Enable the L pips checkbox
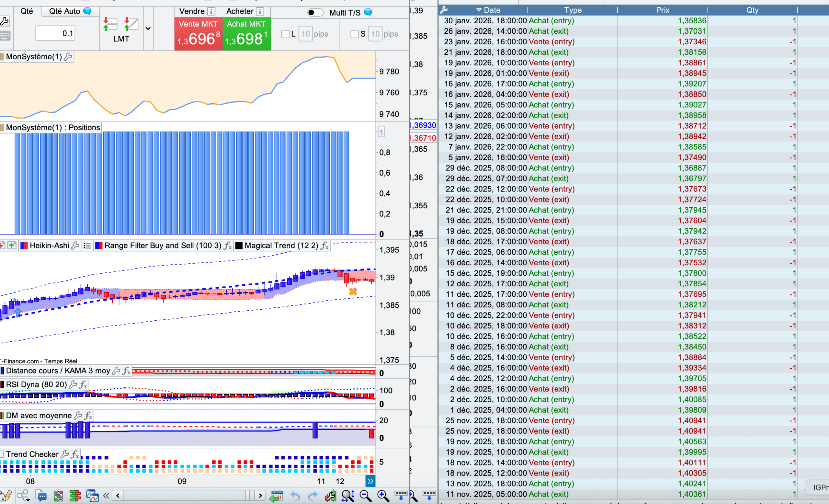 tap(285, 34)
